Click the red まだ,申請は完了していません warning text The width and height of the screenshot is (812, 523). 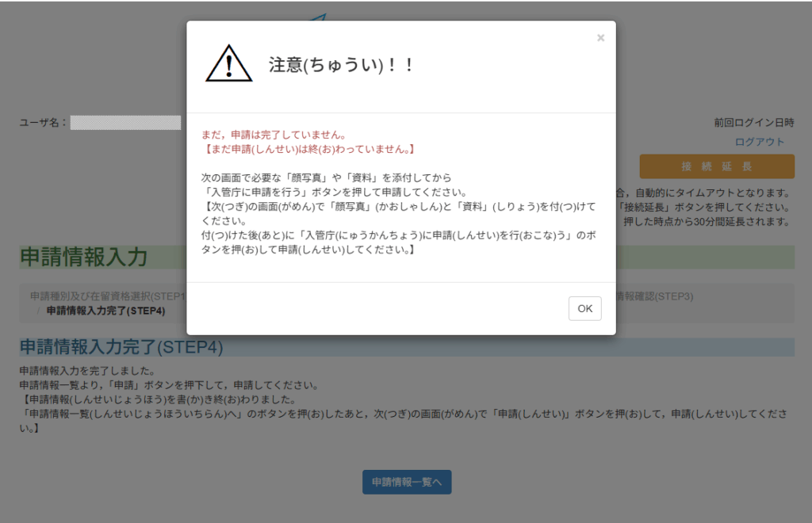273,135
